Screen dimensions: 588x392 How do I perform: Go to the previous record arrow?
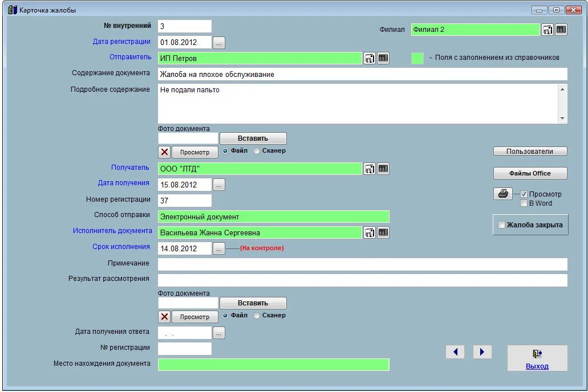point(455,352)
